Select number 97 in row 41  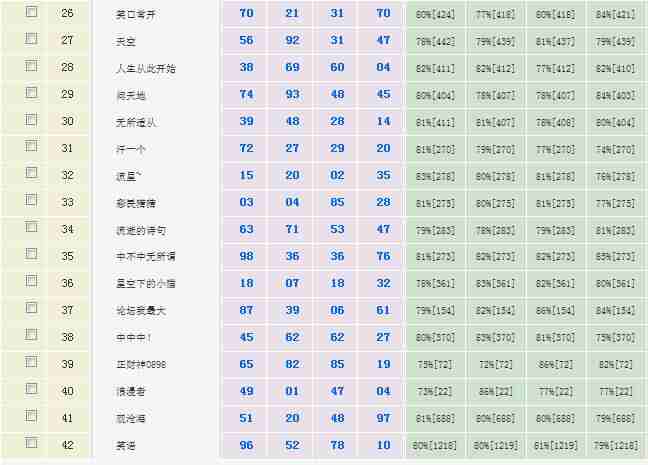coord(383,418)
